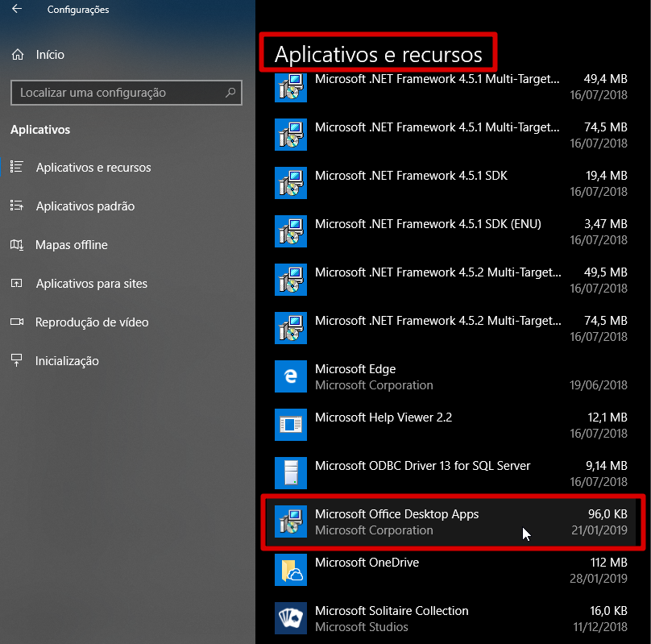This screenshot has height=644, width=651.
Task: Click the Microsoft OneDrive folder icon
Action: [x=291, y=570]
